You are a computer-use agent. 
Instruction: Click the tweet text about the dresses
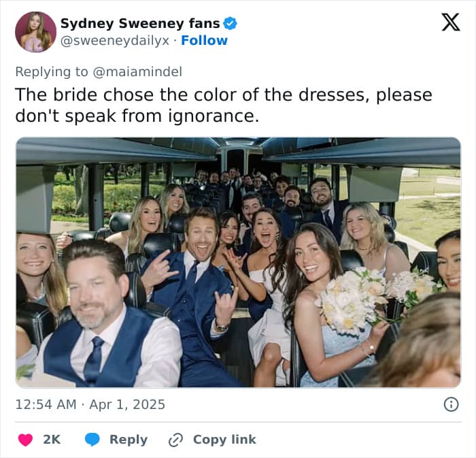click(x=223, y=105)
